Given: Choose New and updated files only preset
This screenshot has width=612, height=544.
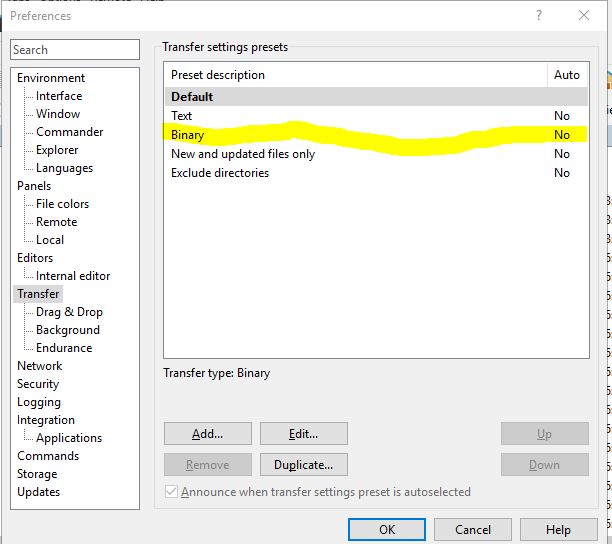Looking at the screenshot, I should coord(243,154).
